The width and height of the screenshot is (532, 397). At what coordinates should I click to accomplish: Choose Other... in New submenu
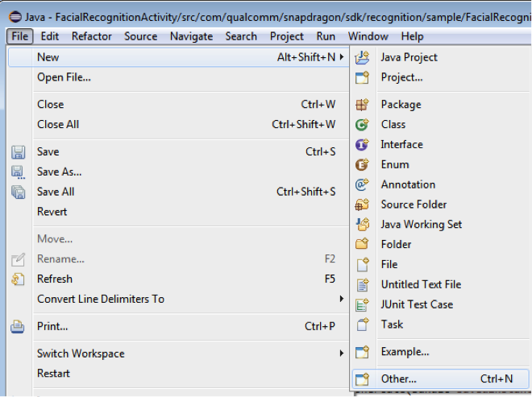441,378
